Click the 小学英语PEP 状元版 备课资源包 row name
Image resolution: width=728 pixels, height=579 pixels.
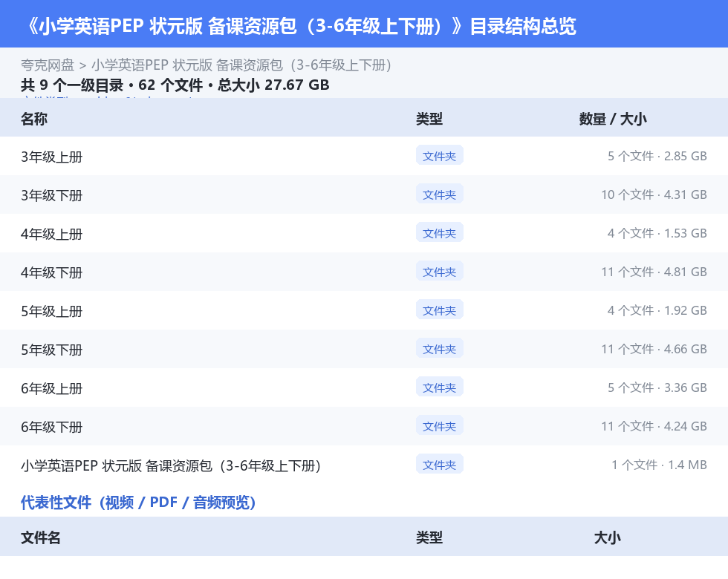coord(171,465)
